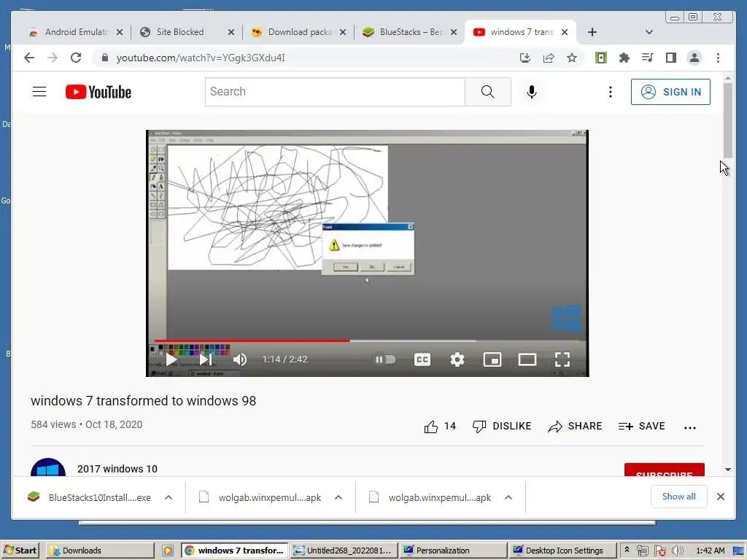This screenshot has width=747, height=560.
Task: Click the taskbar volume speaker icon
Action: point(677,551)
